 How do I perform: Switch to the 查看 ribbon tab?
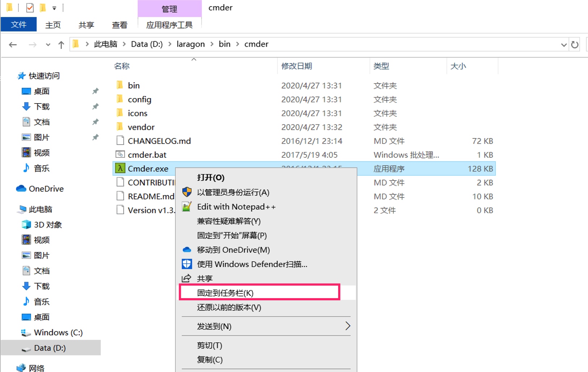point(119,25)
